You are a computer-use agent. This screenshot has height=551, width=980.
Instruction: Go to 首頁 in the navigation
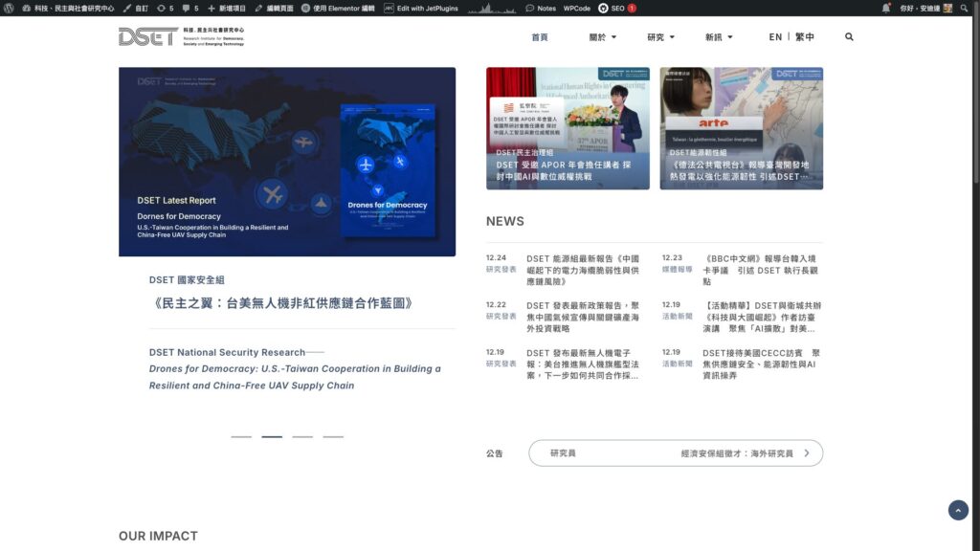pos(540,37)
